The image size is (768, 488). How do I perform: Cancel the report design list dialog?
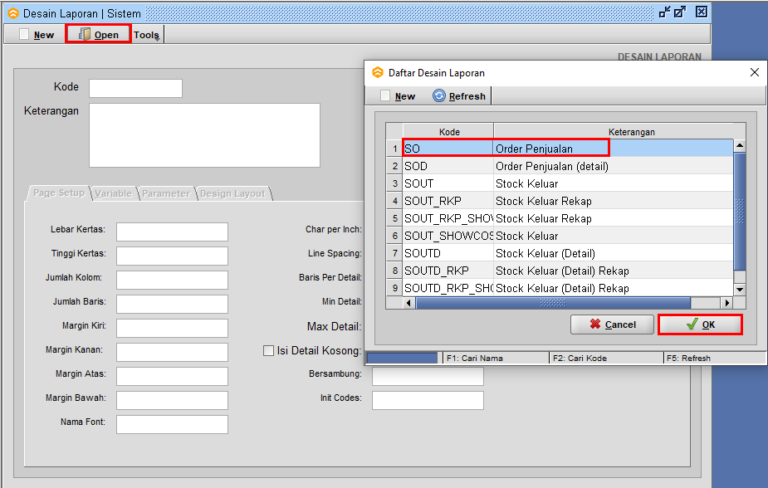click(612, 324)
